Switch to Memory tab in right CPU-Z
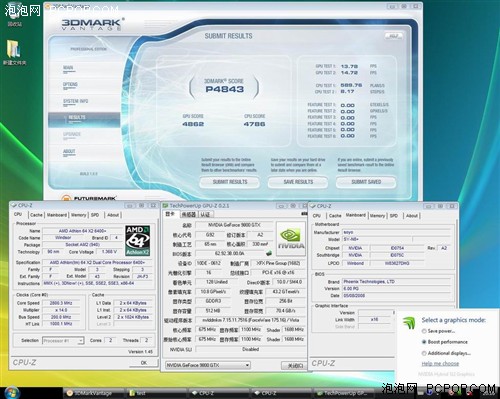The height and width of the screenshot is (399, 500). tap(377, 216)
